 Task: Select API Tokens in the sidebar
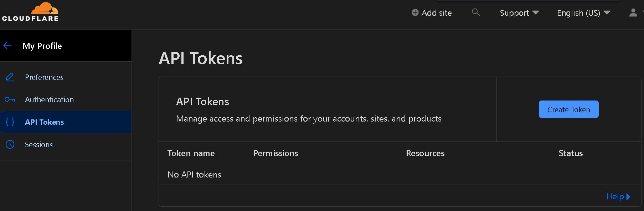[45, 122]
